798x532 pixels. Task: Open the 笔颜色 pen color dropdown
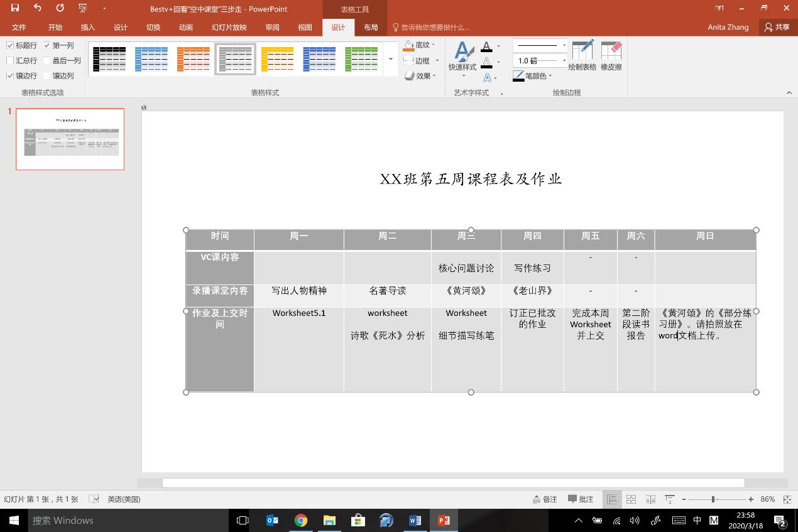[x=535, y=76]
